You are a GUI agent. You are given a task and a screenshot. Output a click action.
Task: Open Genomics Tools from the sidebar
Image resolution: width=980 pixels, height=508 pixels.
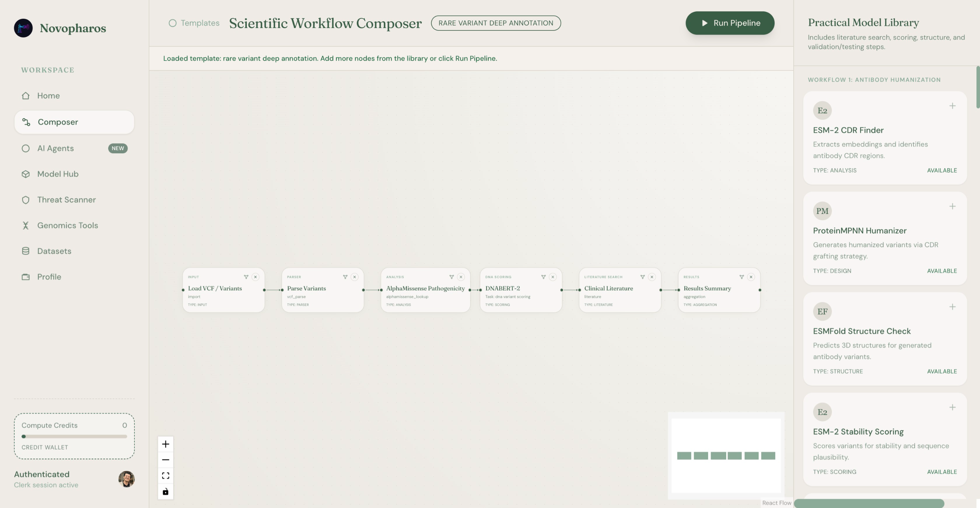[67, 225]
